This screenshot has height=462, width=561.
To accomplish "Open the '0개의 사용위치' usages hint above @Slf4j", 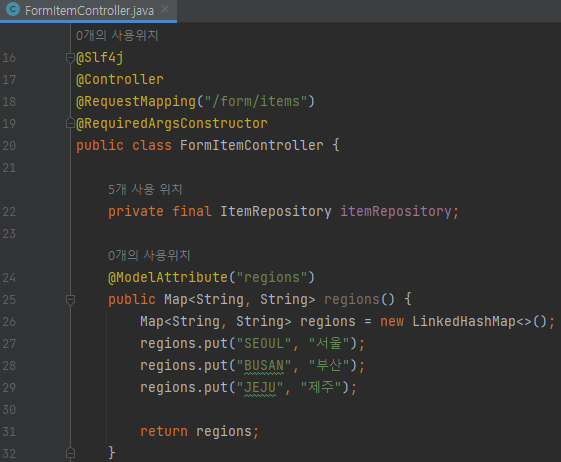I will point(117,35).
